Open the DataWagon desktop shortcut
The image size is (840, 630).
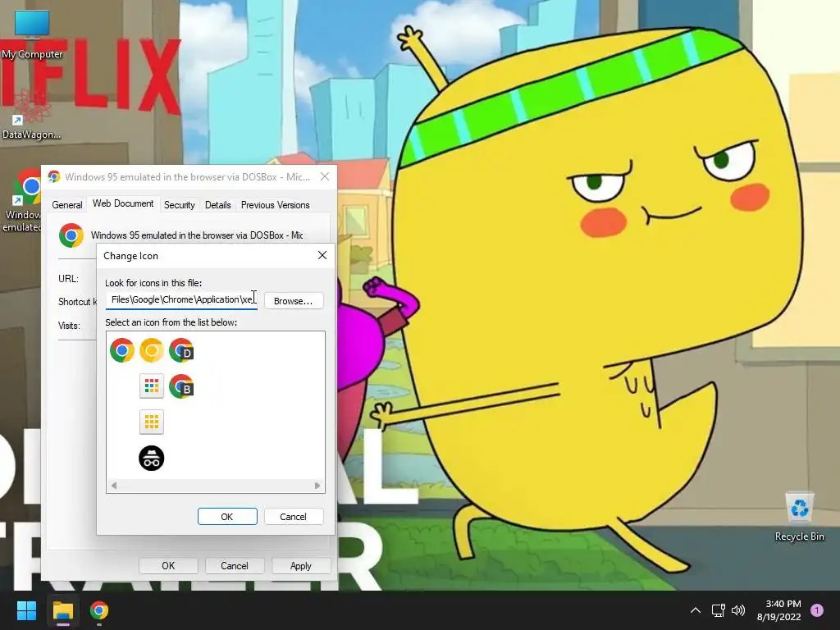click(x=31, y=115)
